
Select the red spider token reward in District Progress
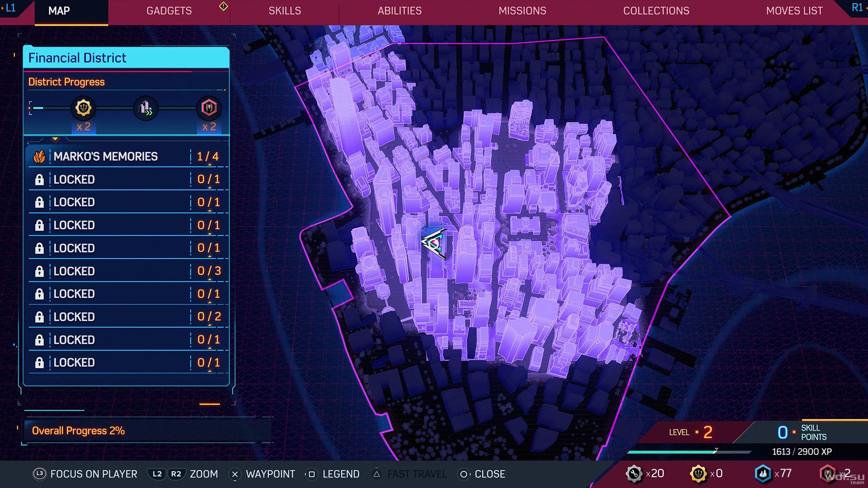tap(209, 108)
